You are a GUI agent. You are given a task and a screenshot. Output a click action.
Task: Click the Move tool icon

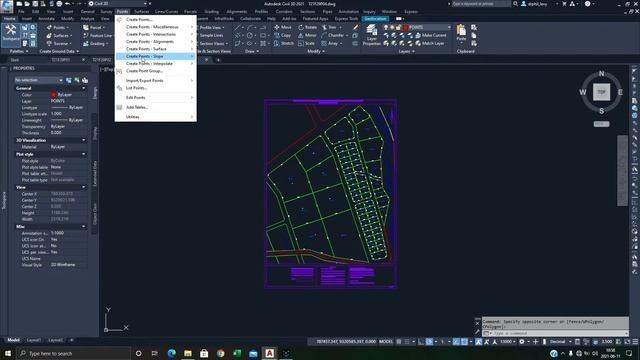click(277, 27)
